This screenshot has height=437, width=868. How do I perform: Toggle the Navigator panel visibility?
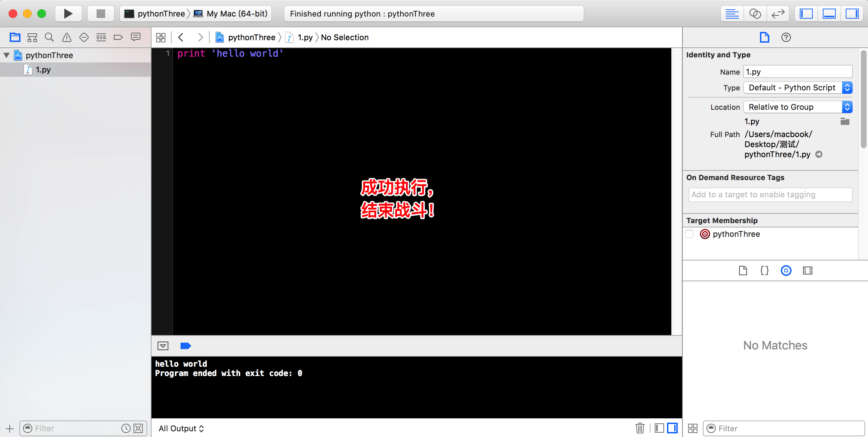(x=806, y=14)
